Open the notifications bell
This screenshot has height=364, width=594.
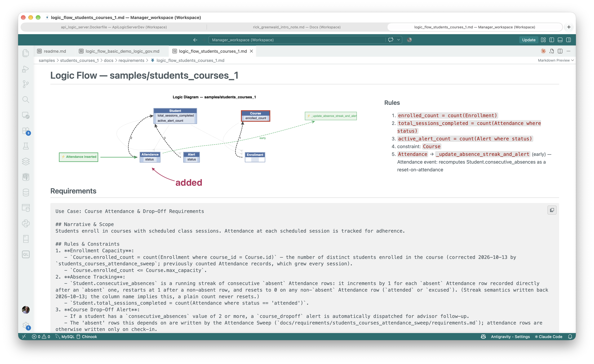point(570,337)
